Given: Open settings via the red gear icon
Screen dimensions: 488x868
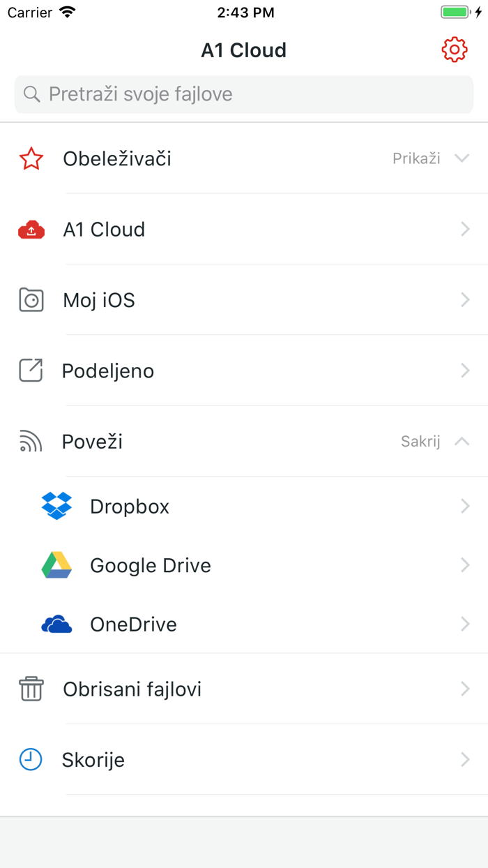Looking at the screenshot, I should pos(455,50).
